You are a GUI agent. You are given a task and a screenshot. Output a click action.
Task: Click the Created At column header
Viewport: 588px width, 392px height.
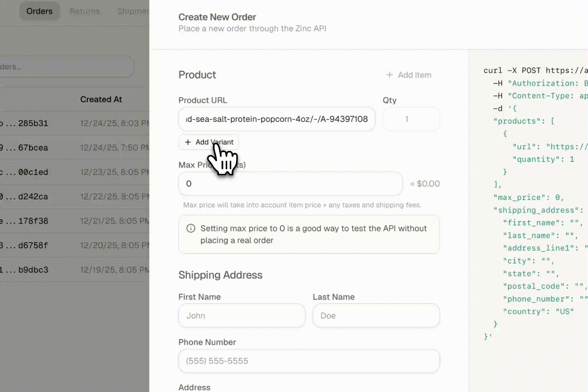101,99
